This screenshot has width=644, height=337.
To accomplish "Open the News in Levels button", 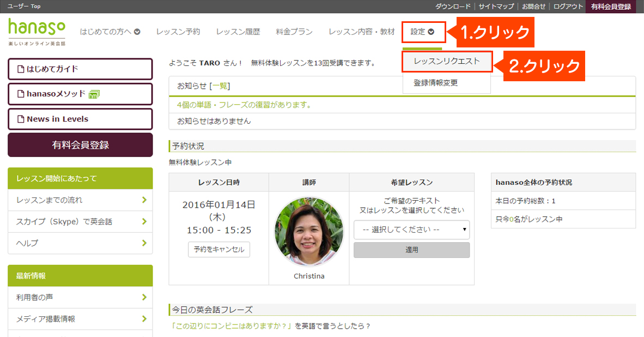I will coord(80,119).
